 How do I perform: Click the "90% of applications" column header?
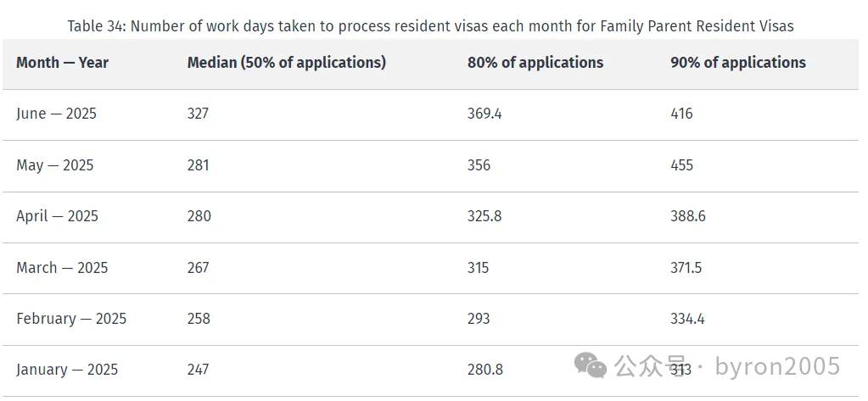(x=737, y=63)
